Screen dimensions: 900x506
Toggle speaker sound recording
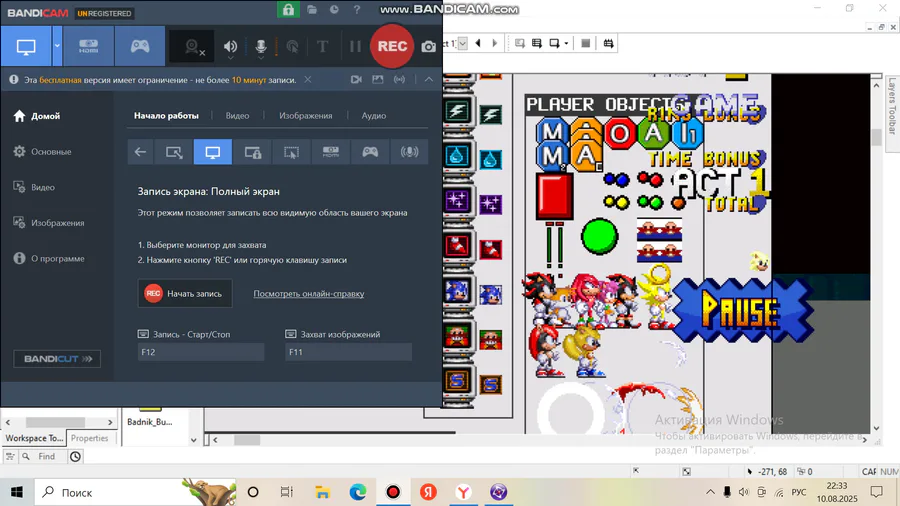[230, 47]
